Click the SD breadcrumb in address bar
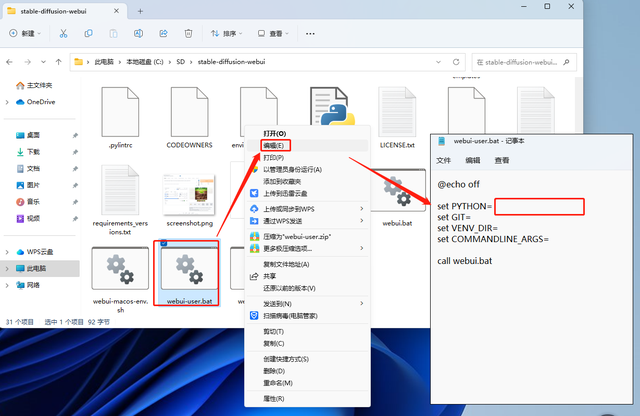The image size is (640, 416). pyautogui.click(x=180, y=62)
